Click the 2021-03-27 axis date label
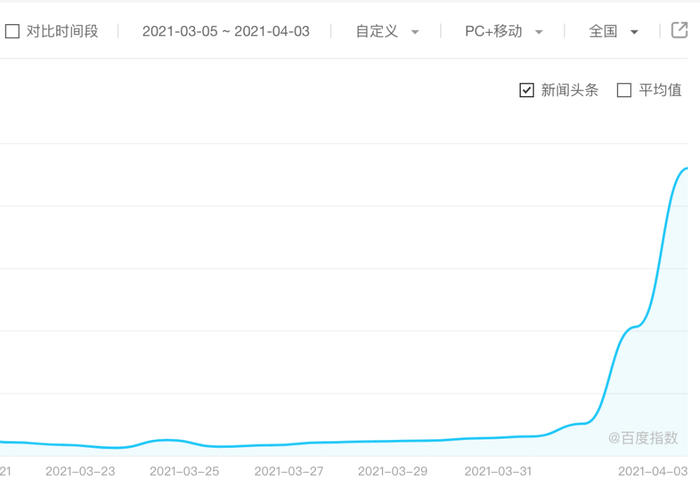The image size is (700, 488). point(288,470)
